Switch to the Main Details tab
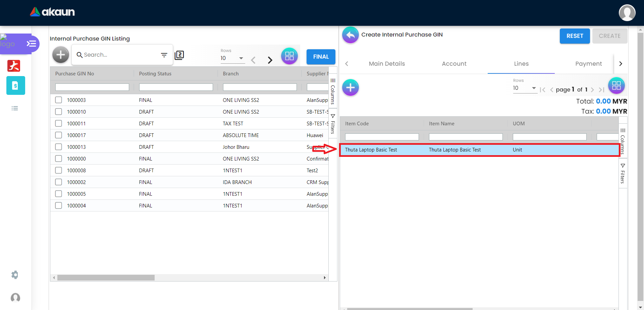644x310 pixels. tap(387, 64)
